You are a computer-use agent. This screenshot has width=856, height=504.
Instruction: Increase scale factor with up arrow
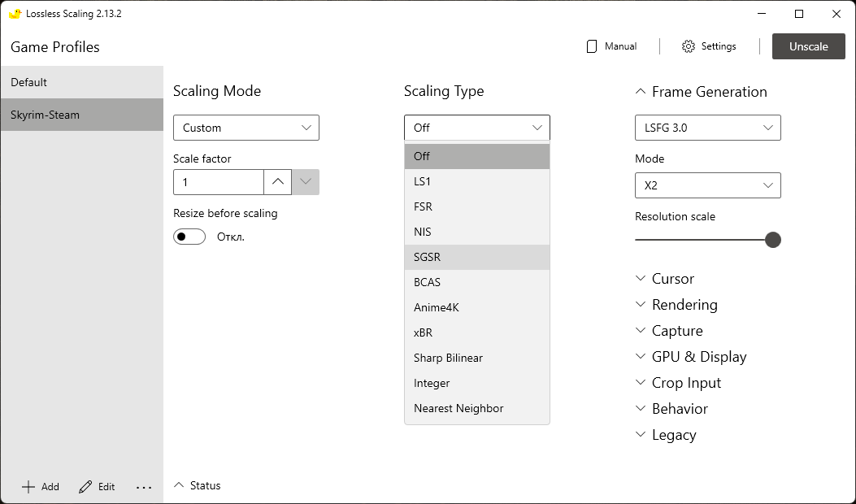pos(277,182)
